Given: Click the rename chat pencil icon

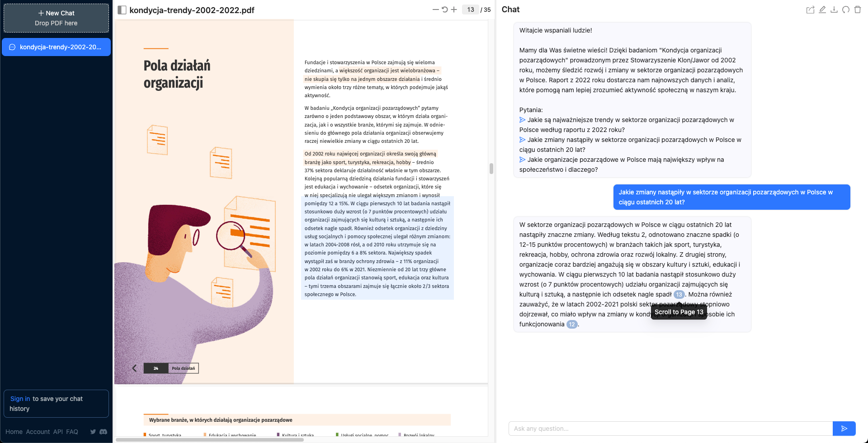Looking at the screenshot, I should 822,9.
